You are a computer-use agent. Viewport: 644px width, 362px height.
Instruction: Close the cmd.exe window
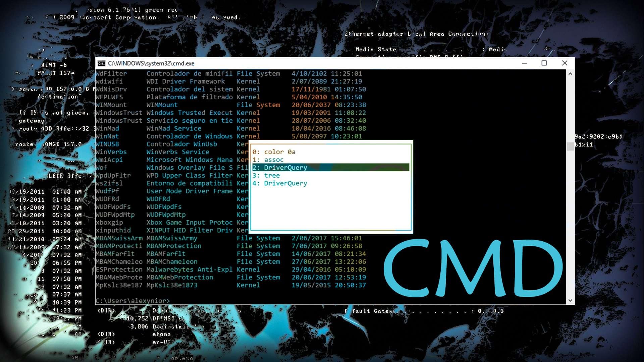click(x=565, y=63)
